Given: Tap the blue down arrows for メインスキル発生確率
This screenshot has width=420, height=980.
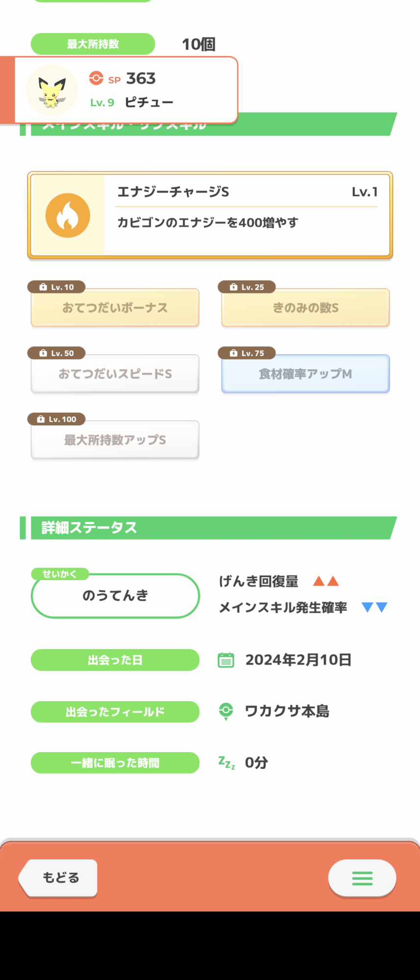Looking at the screenshot, I should 374,608.
